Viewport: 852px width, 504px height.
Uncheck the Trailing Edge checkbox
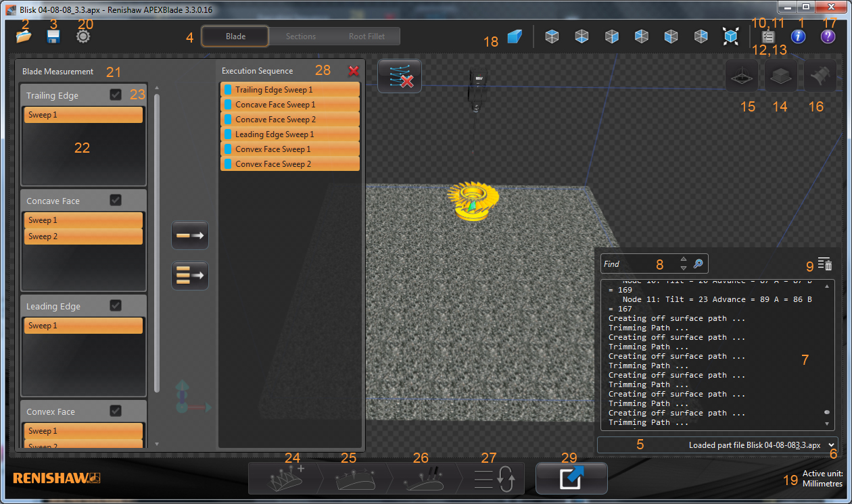116,95
